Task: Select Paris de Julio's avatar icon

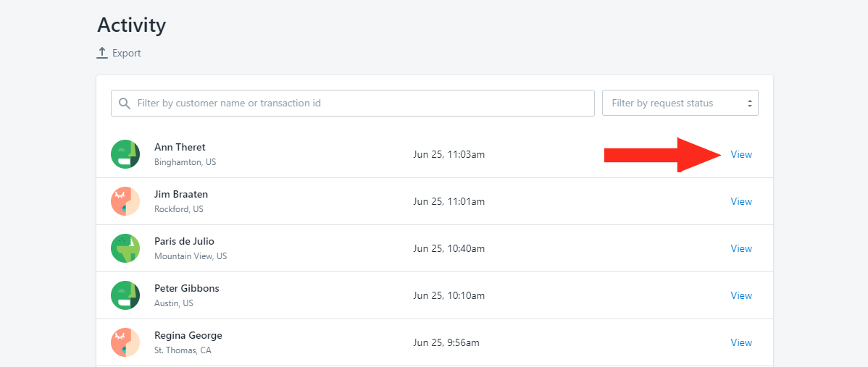Action: click(x=125, y=248)
